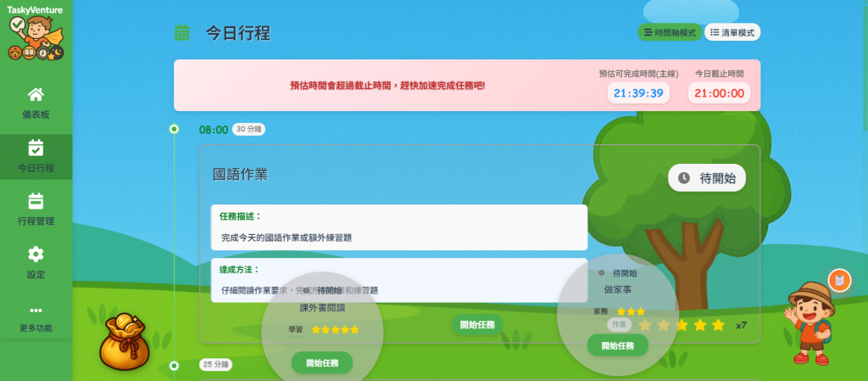Click the 做家事 bubble title
Image resolution: width=868 pixels, height=381 pixels.
coord(618,289)
